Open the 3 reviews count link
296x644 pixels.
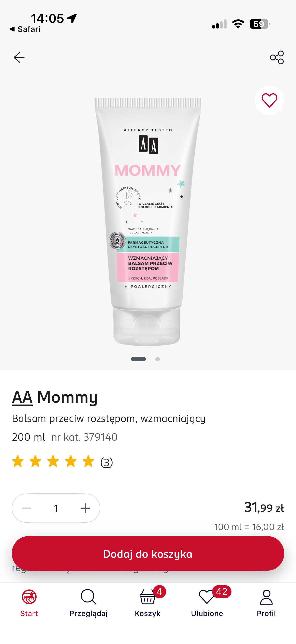pos(107,462)
